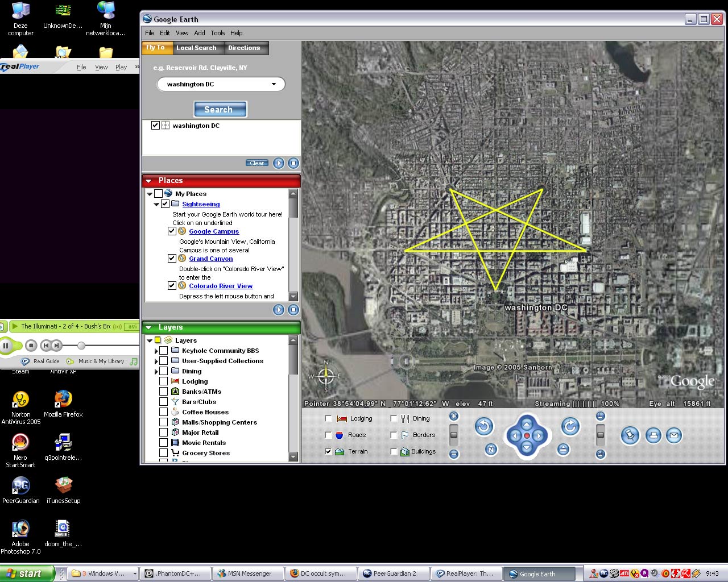Enable Lodging checkbox below map
Viewport: 728px width, 582px height.
coord(328,418)
